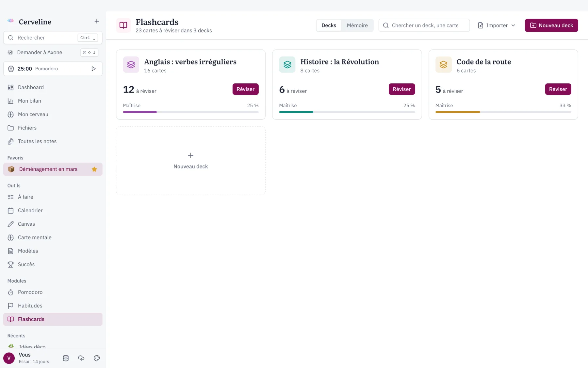Open the theme palette icon
The width and height of the screenshot is (588, 368).
[x=97, y=358]
